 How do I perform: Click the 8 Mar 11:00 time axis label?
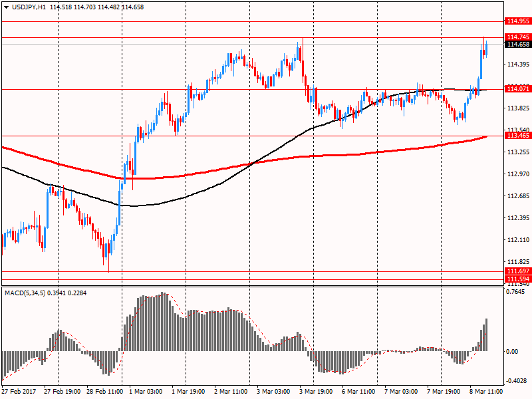(x=486, y=391)
